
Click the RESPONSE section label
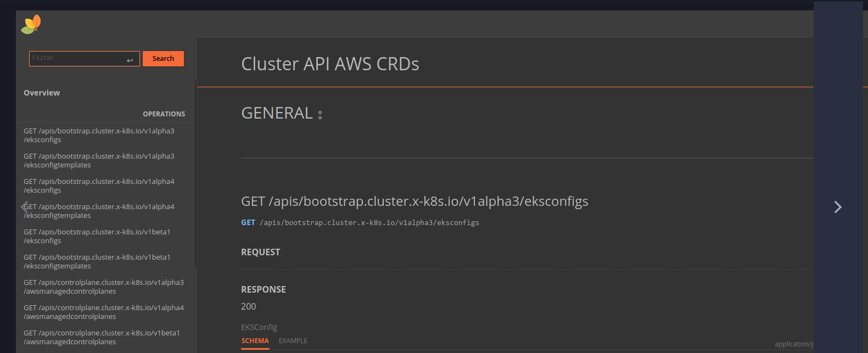(264, 290)
